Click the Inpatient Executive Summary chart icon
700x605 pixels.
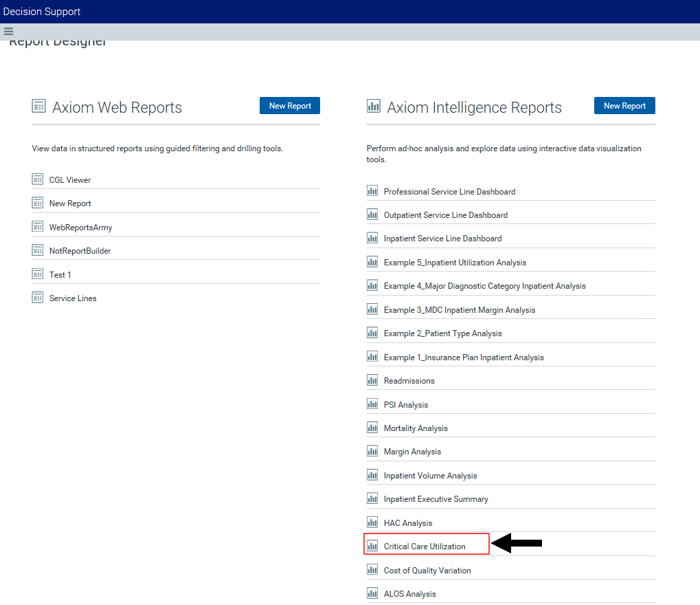coord(372,498)
